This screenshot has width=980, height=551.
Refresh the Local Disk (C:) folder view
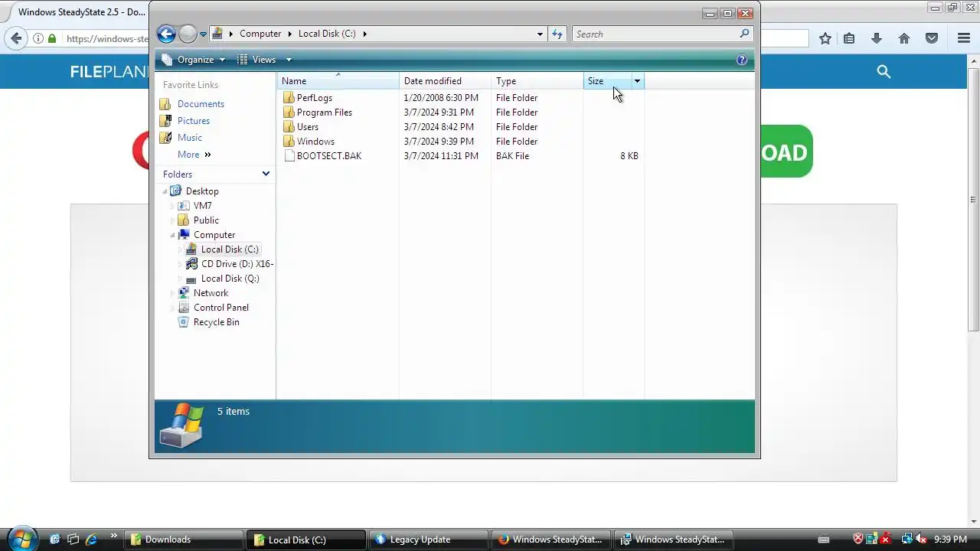coord(557,34)
